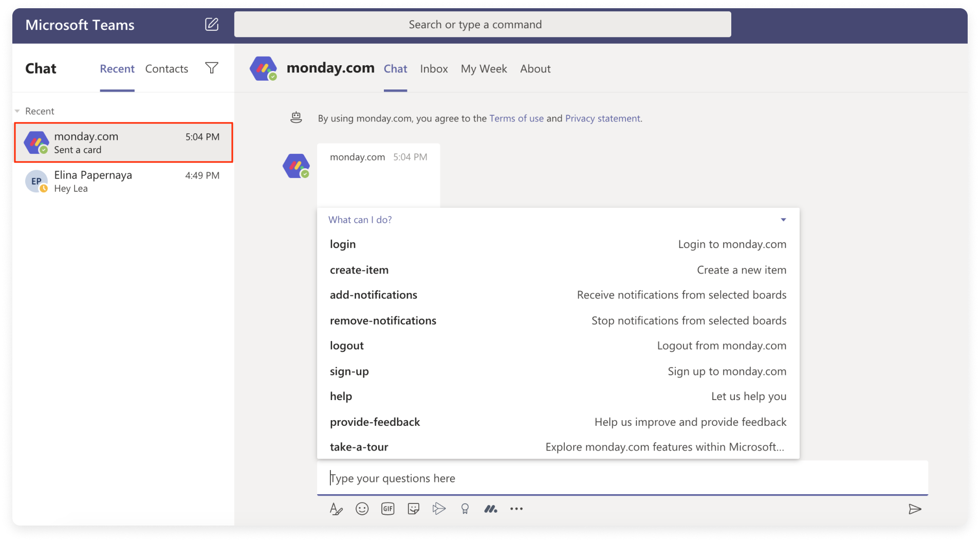Collapse the What can I do? dropdown arrow
This screenshot has width=980, height=542.
(x=783, y=220)
